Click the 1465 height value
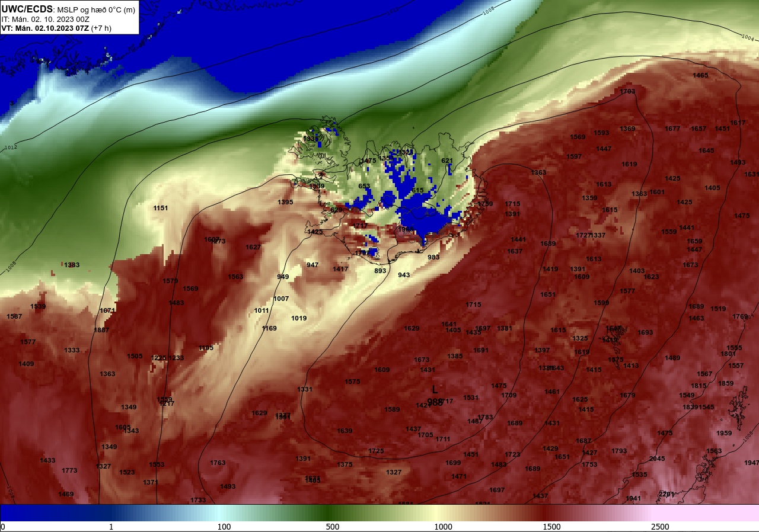This screenshot has height=532, width=759. [x=700, y=75]
